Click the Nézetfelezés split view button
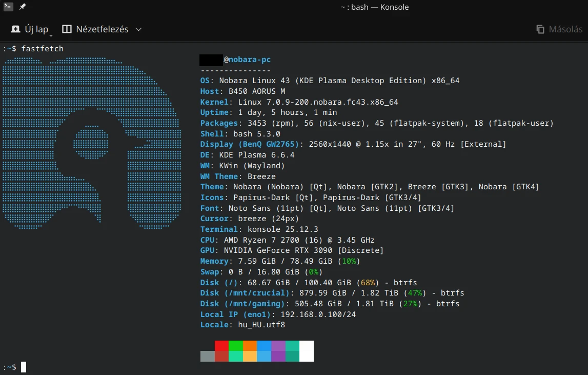Viewport: 588px width, 375px height. [x=95, y=29]
